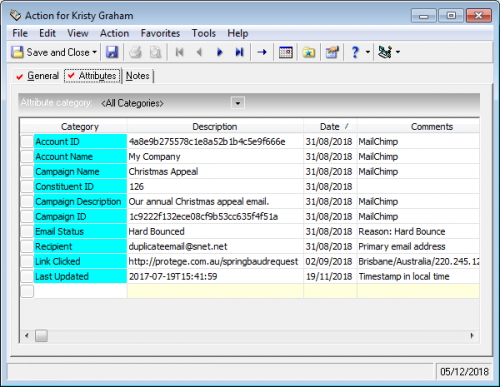500x387 pixels.
Task: Select the Last Updated row selector box
Action: (x=27, y=276)
